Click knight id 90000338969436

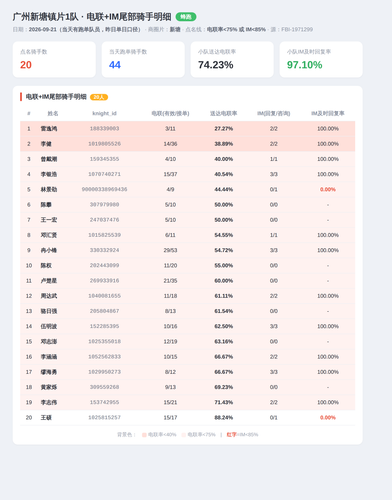coord(104,189)
